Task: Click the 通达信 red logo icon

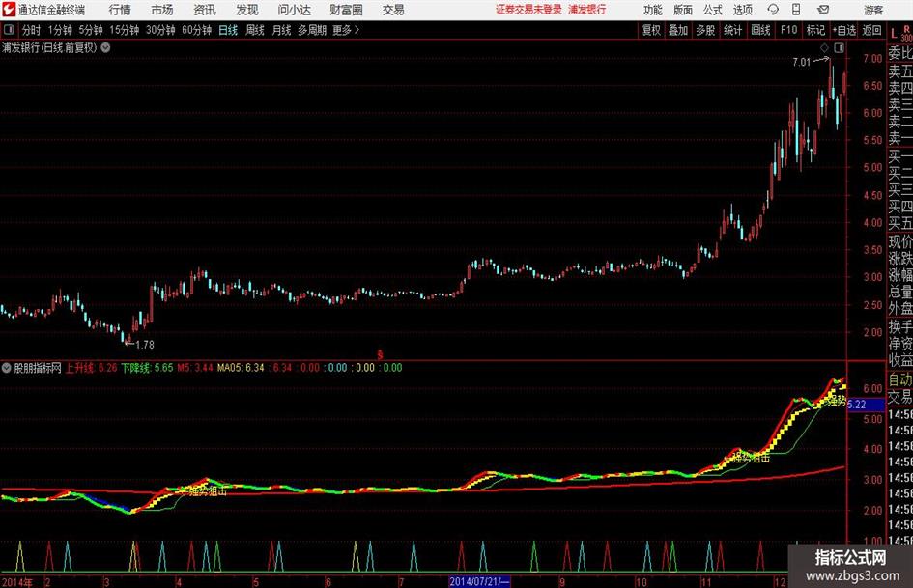Action: (9, 10)
